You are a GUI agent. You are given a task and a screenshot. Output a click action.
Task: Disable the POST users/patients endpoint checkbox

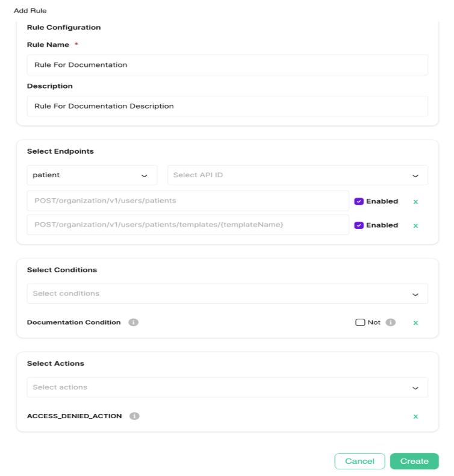coord(359,201)
